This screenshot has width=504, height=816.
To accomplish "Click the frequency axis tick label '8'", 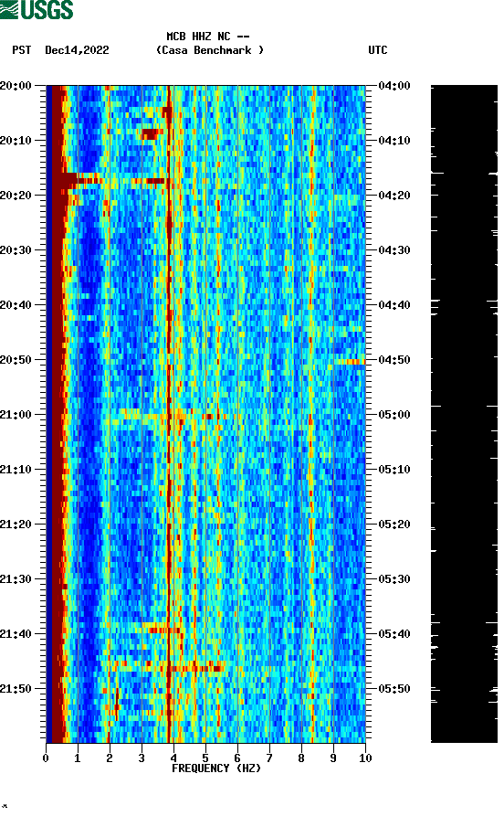I will [301, 758].
